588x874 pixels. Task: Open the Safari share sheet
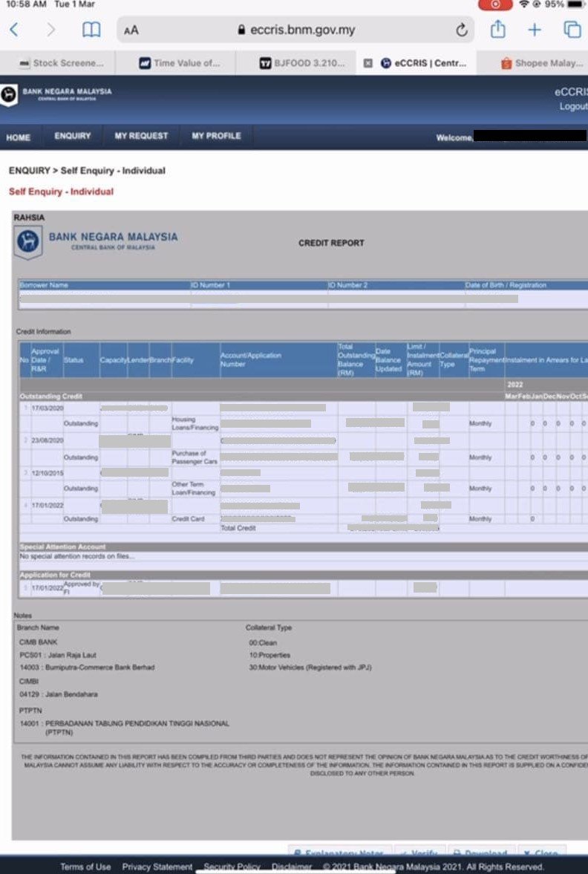tap(497, 30)
